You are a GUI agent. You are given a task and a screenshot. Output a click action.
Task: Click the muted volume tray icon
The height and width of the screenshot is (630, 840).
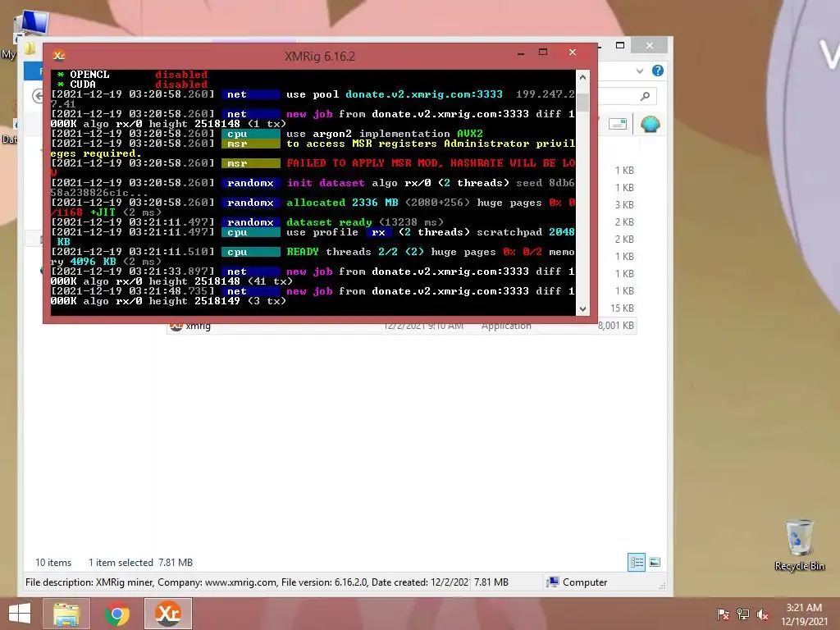[763, 614]
